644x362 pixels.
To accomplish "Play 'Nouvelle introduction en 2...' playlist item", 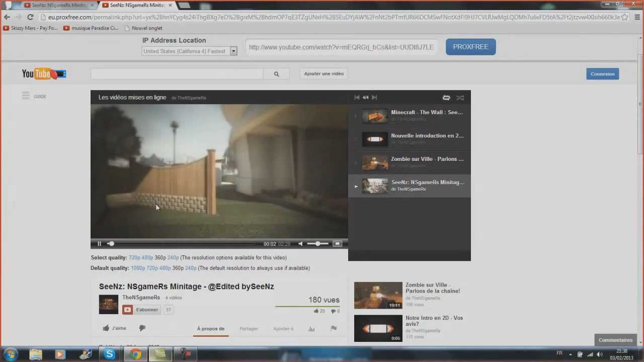I will [x=410, y=139].
